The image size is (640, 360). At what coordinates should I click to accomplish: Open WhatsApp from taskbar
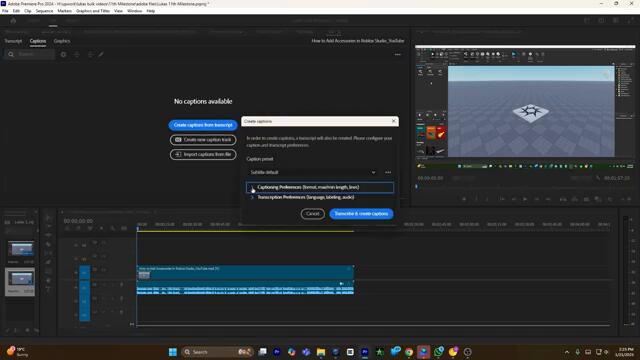tap(439, 352)
